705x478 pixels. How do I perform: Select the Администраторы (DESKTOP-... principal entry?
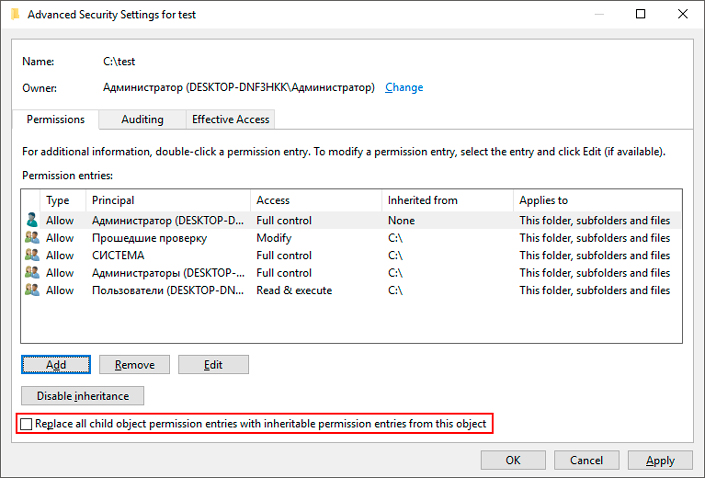tap(168, 273)
